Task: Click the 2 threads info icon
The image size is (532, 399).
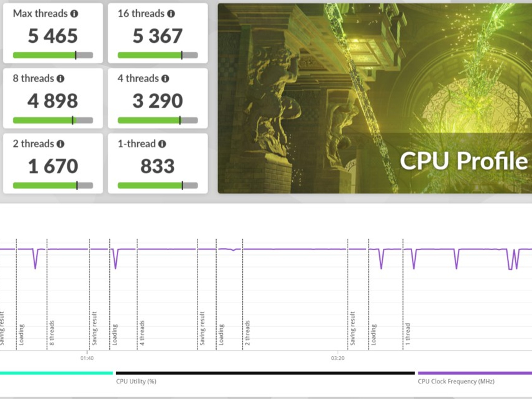Action: (x=61, y=144)
